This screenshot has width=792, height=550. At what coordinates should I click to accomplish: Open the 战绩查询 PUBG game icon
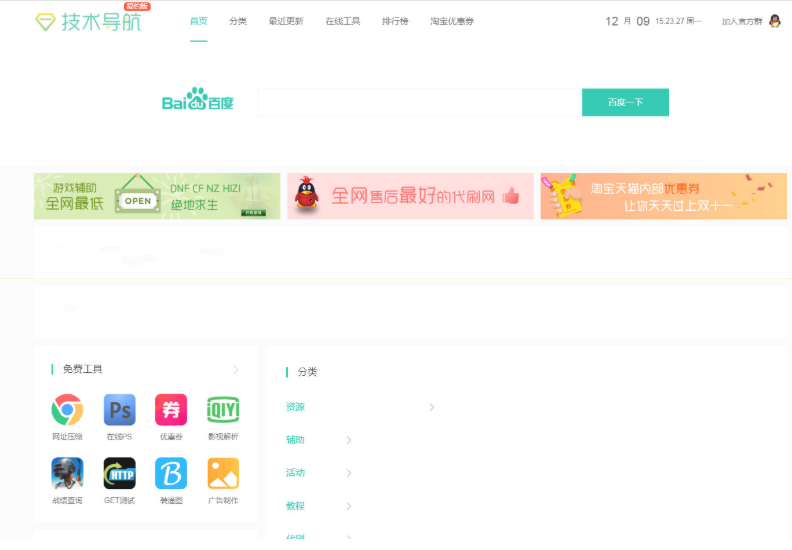[x=67, y=473]
